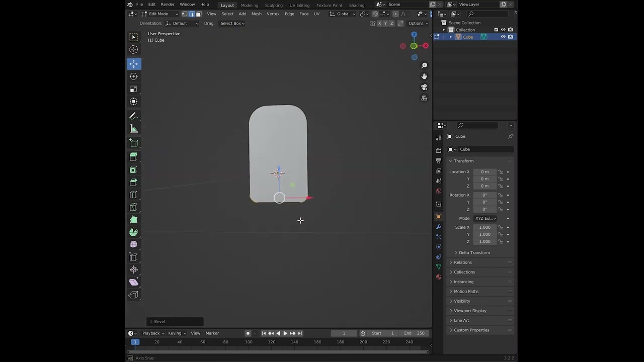
Task: Toggle auto keying record button
Action: click(248, 333)
